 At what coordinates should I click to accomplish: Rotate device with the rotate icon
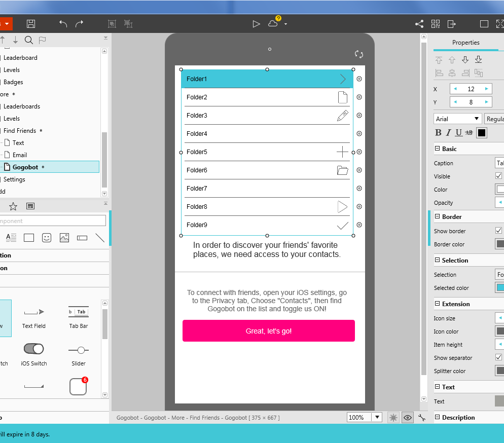pyautogui.click(x=359, y=54)
